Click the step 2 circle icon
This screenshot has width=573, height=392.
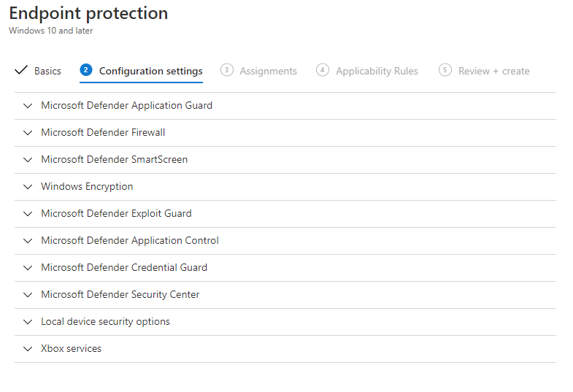click(x=86, y=70)
